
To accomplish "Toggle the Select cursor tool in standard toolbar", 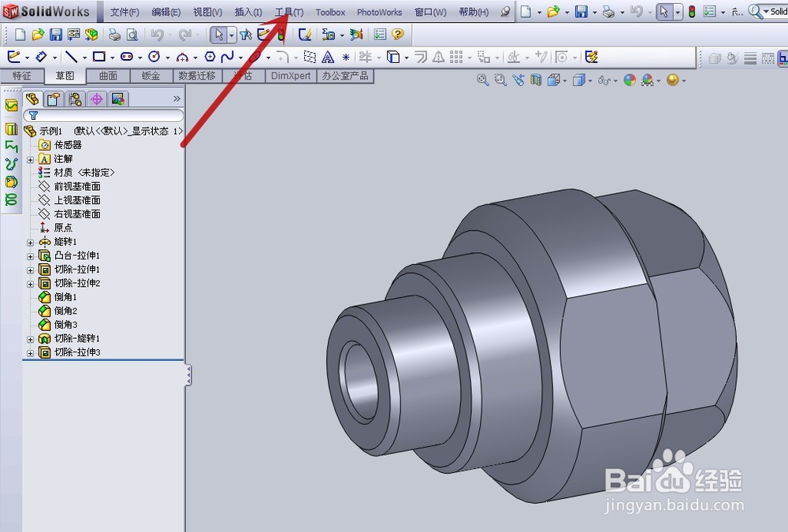I will click(218, 34).
